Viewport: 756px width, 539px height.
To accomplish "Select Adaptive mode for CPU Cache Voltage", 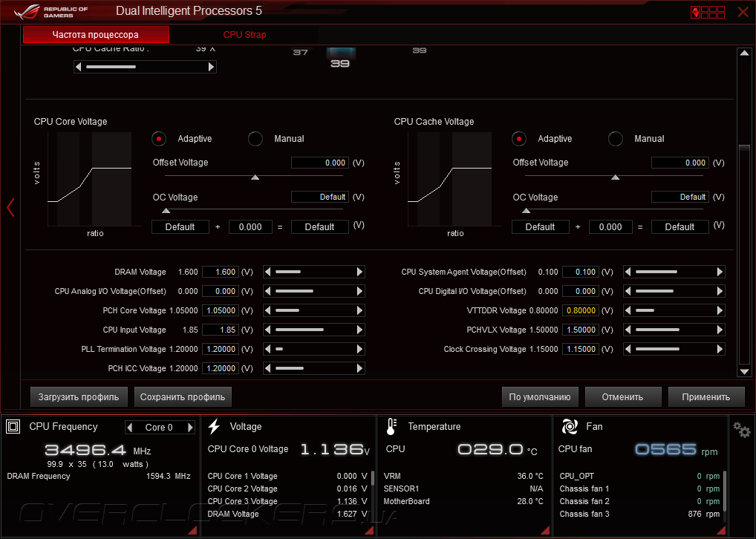I will pos(519,139).
